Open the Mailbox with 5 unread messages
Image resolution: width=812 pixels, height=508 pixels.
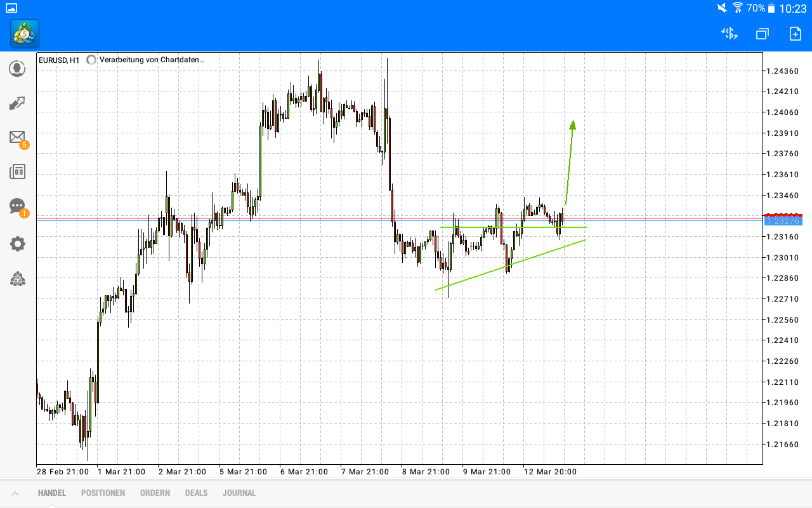click(17, 137)
